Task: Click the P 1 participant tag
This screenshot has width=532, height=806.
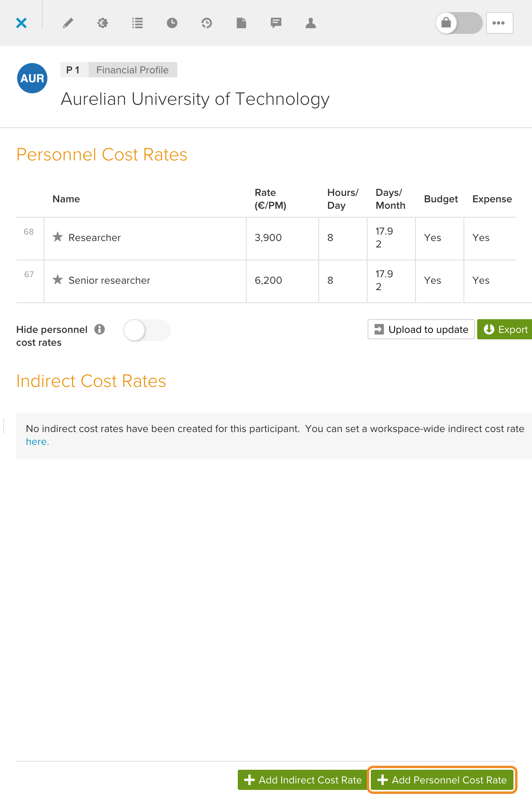Action: coord(74,70)
